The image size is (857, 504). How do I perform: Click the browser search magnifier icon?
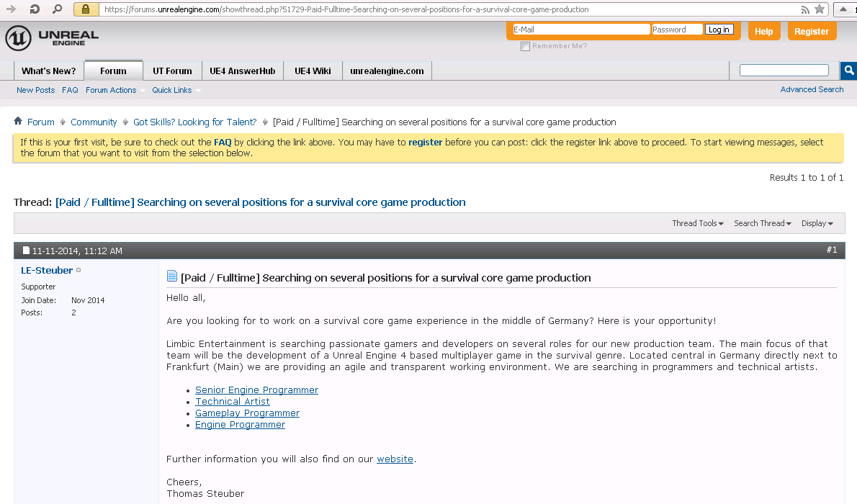pyautogui.click(x=57, y=9)
